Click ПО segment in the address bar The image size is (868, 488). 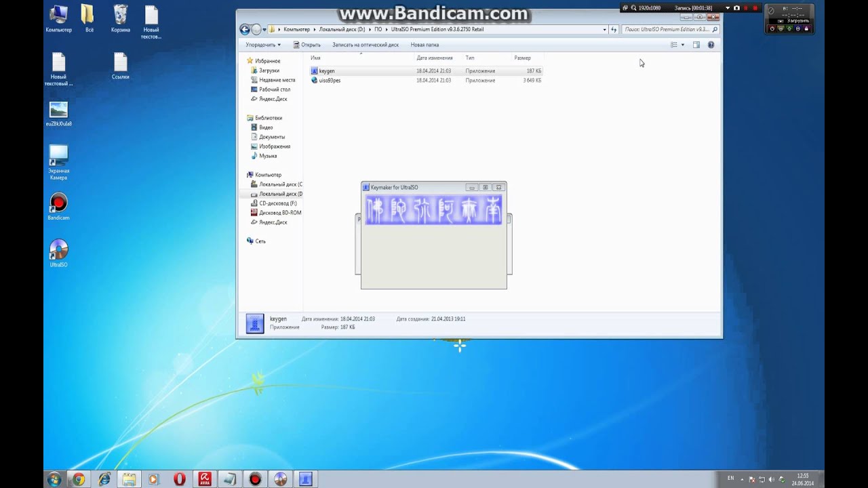[378, 30]
